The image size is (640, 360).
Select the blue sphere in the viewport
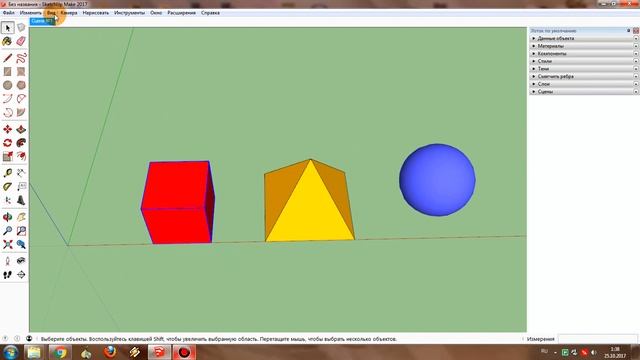437,180
